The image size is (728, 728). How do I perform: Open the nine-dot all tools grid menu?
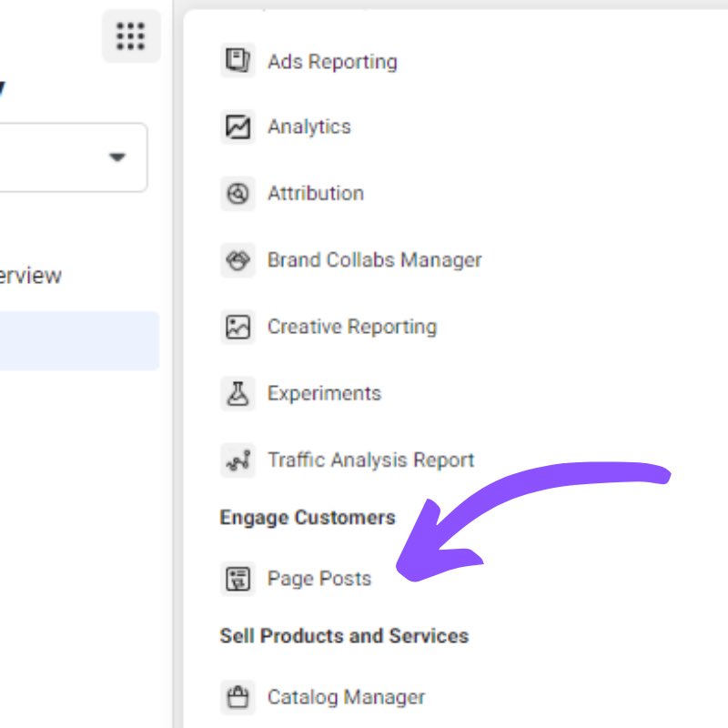pyautogui.click(x=131, y=35)
